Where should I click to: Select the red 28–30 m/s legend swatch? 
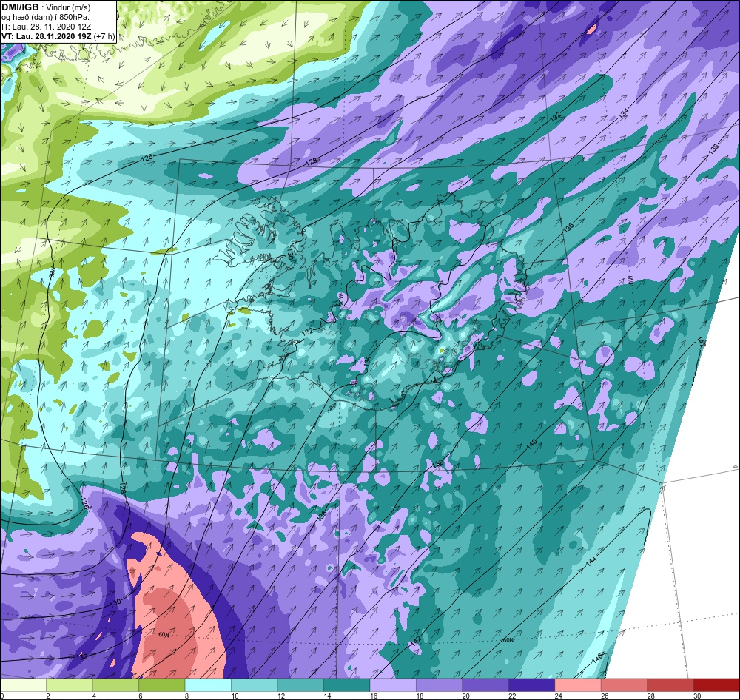(x=670, y=685)
